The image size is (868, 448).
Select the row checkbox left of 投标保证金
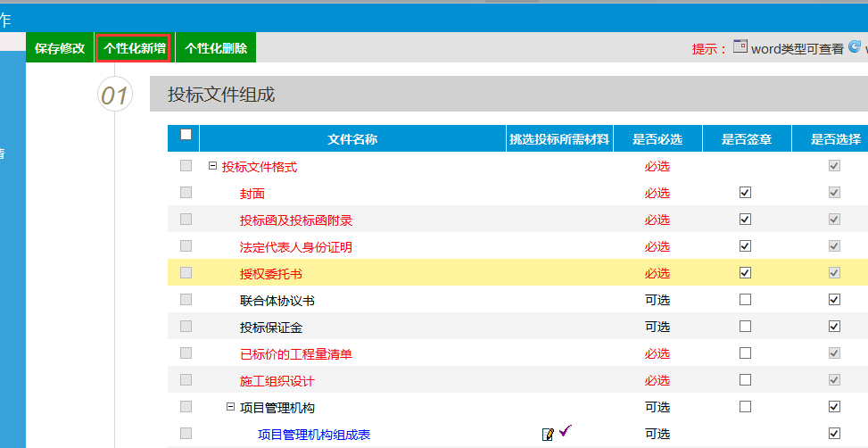pos(186,326)
